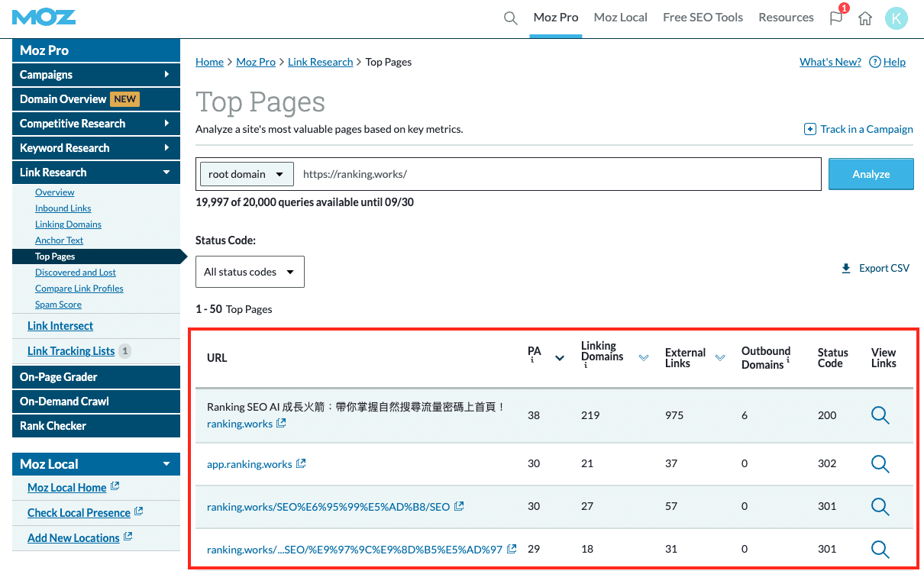
Task: Click the Status Code column header
Action: click(832, 358)
